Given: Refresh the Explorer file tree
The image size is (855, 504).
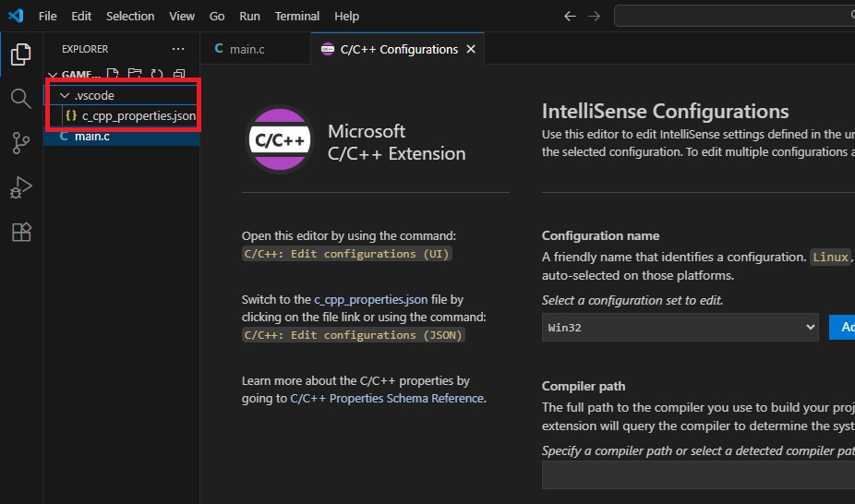Looking at the screenshot, I should [x=157, y=74].
